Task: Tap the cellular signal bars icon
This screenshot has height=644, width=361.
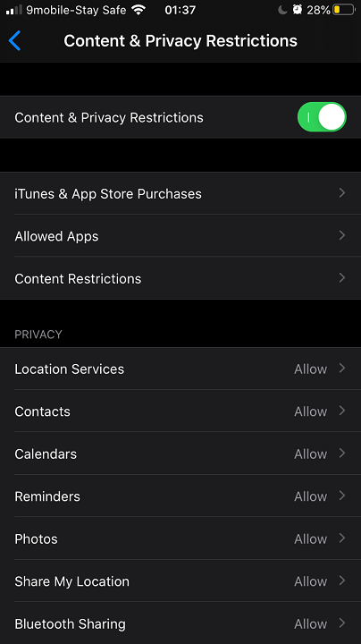Action: pyautogui.click(x=14, y=10)
